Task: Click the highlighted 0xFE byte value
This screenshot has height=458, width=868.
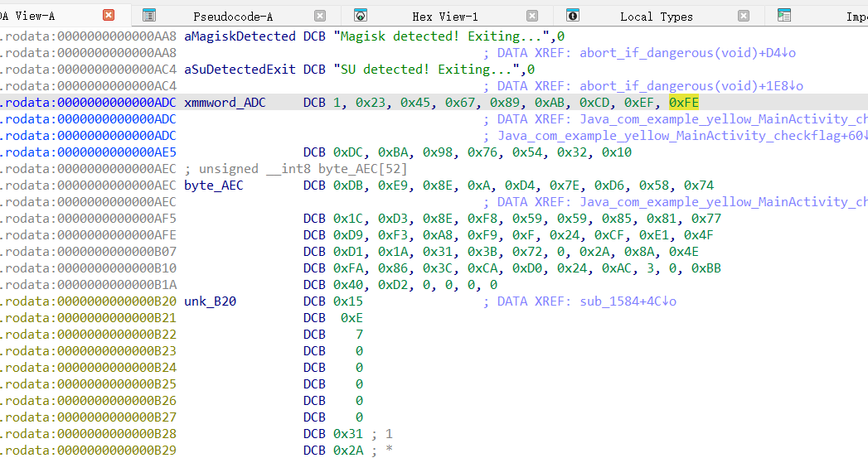Action: (x=684, y=103)
